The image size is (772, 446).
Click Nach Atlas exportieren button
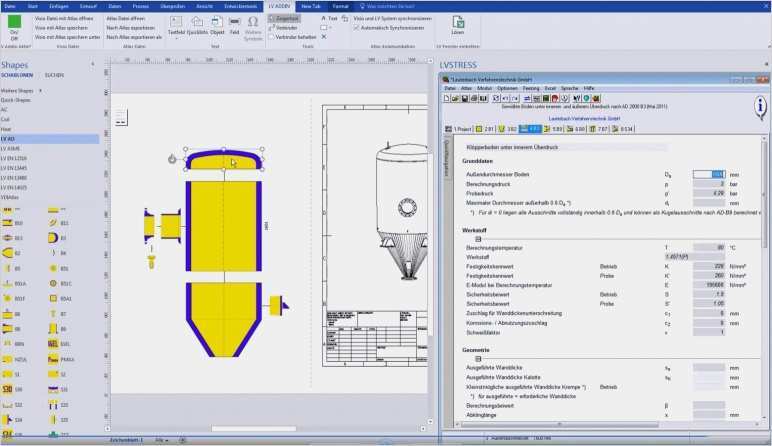tap(130, 28)
